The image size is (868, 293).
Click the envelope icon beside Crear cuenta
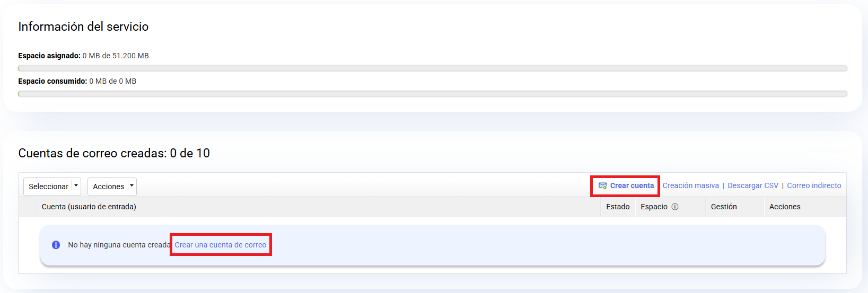pyautogui.click(x=603, y=186)
